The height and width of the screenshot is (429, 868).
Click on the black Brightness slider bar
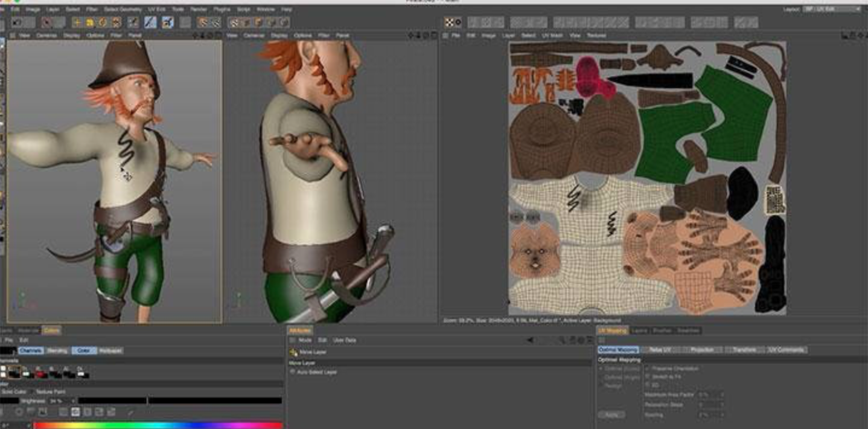click(x=180, y=401)
